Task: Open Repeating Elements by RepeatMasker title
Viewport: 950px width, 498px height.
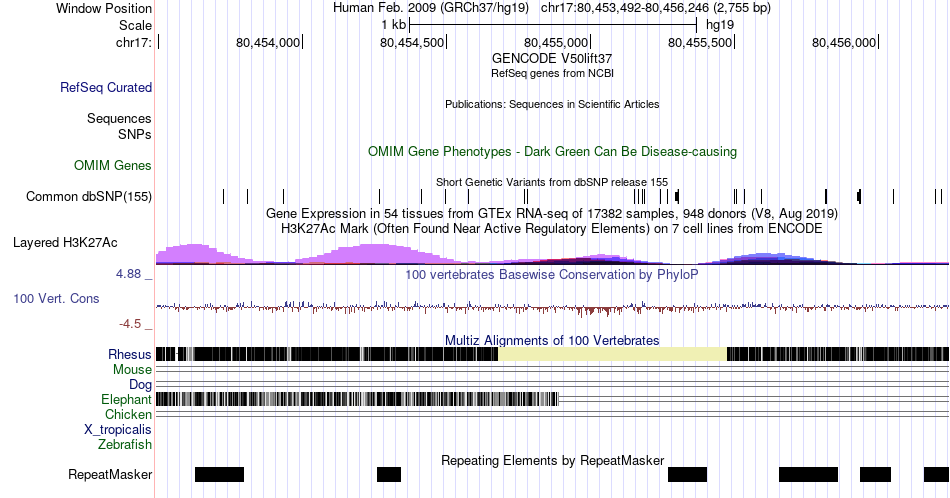Action: point(552,460)
